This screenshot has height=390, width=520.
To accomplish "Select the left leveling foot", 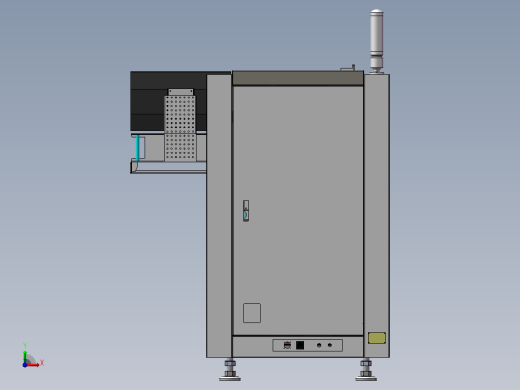I will pos(230,370).
